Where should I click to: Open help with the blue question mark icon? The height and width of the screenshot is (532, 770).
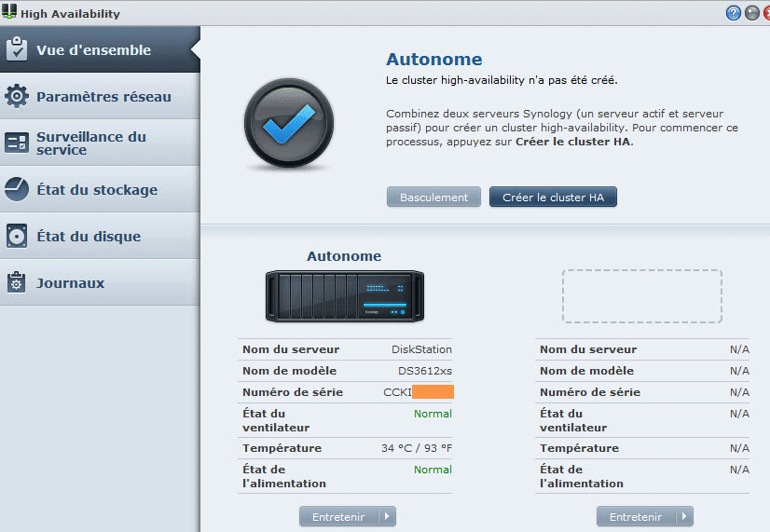733,13
